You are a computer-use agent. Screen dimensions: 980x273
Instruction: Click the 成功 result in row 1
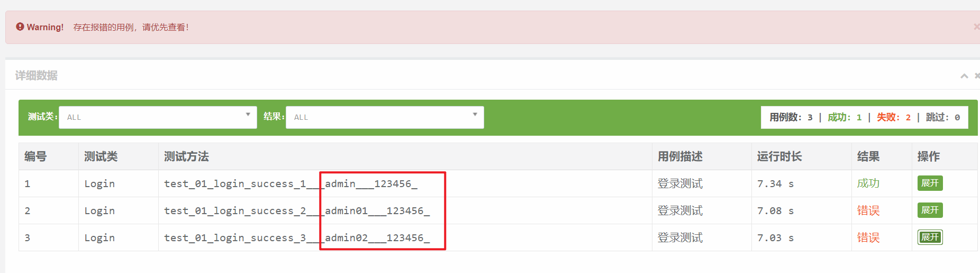(x=868, y=183)
